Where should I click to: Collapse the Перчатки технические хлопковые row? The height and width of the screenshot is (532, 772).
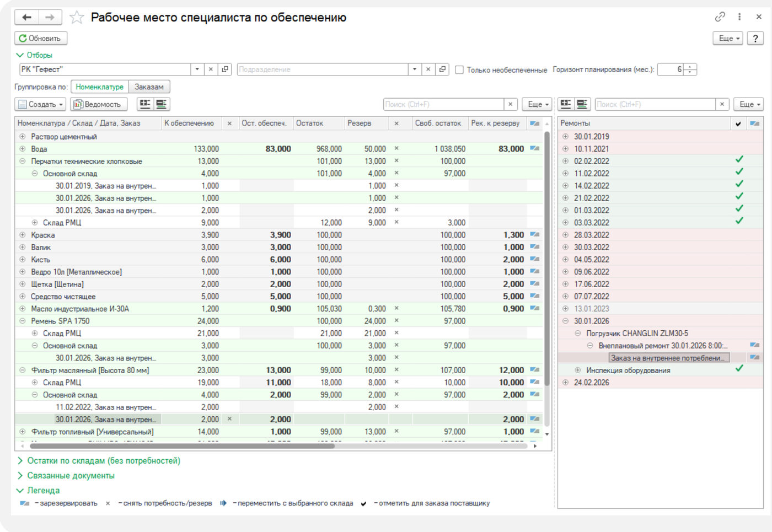(x=23, y=162)
